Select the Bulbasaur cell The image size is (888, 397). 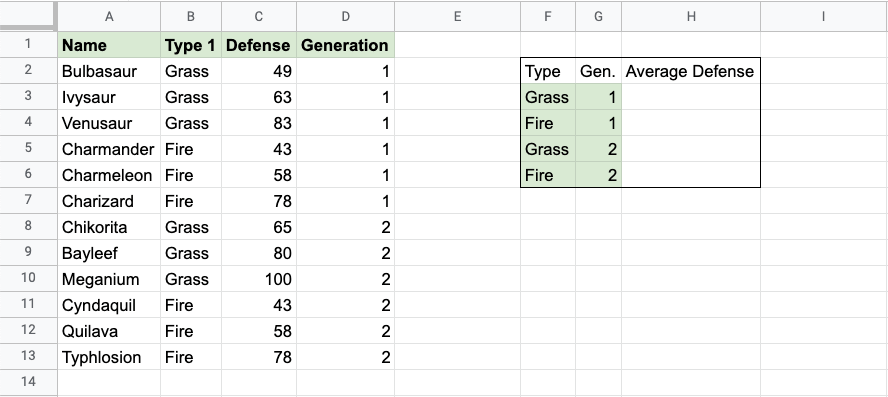tap(109, 71)
